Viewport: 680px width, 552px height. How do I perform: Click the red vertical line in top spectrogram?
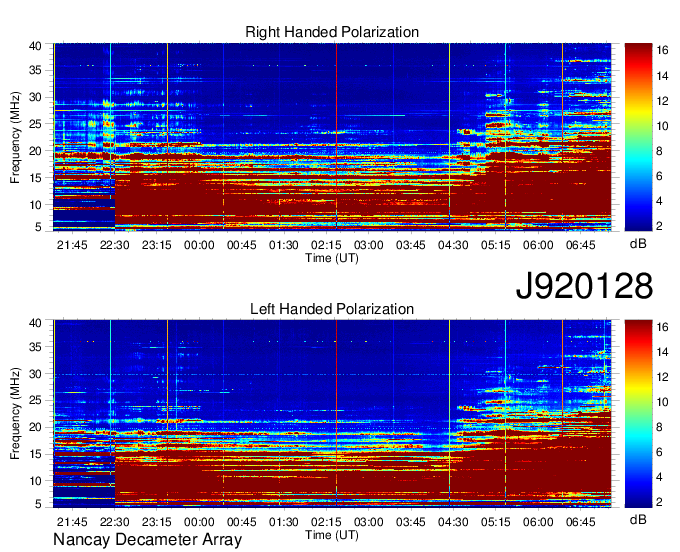(337, 137)
